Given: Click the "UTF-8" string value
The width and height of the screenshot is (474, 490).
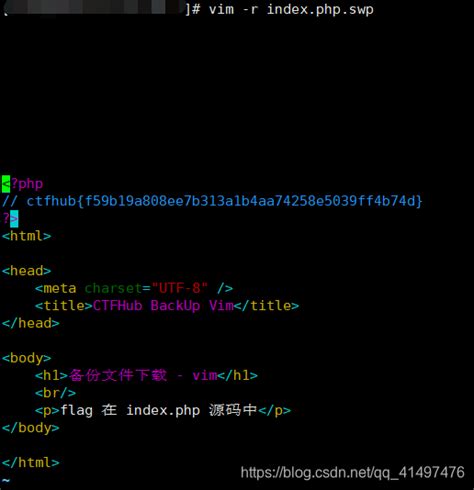Looking at the screenshot, I should (x=179, y=288).
